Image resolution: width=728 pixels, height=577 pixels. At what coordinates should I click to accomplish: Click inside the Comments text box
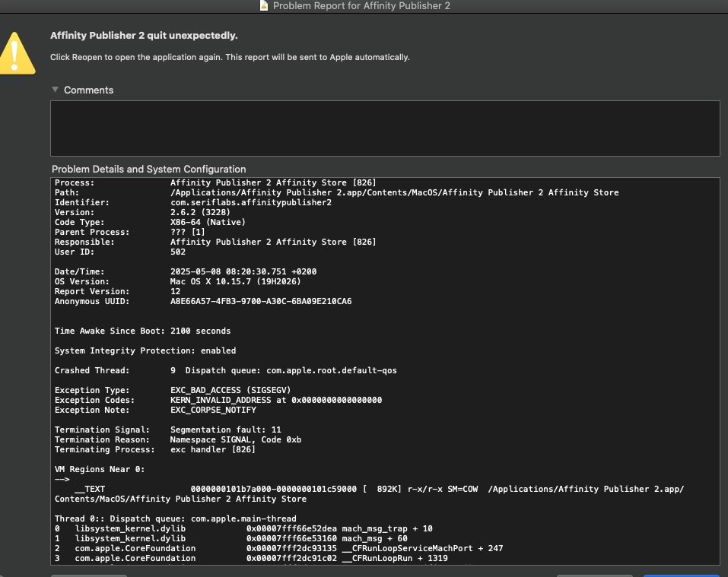(x=385, y=128)
